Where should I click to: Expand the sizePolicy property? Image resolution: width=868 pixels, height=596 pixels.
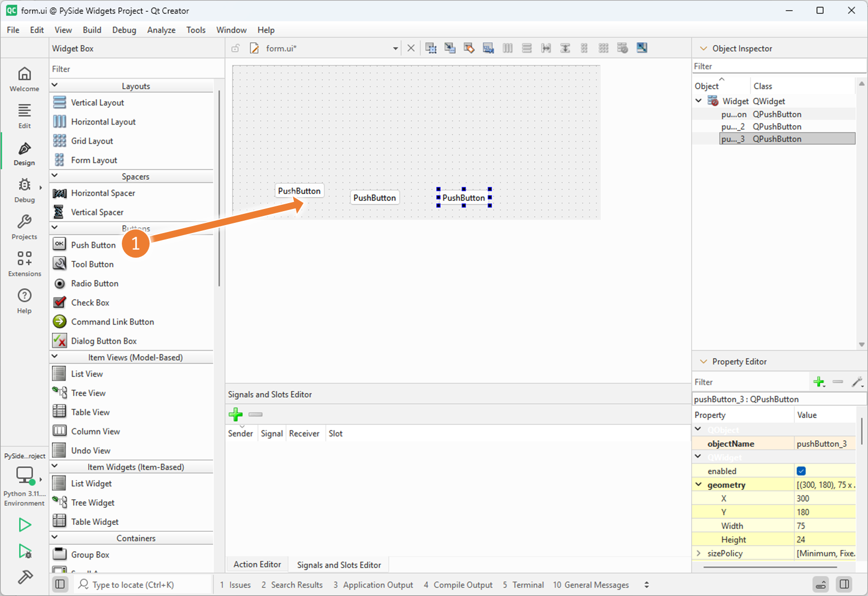(699, 553)
